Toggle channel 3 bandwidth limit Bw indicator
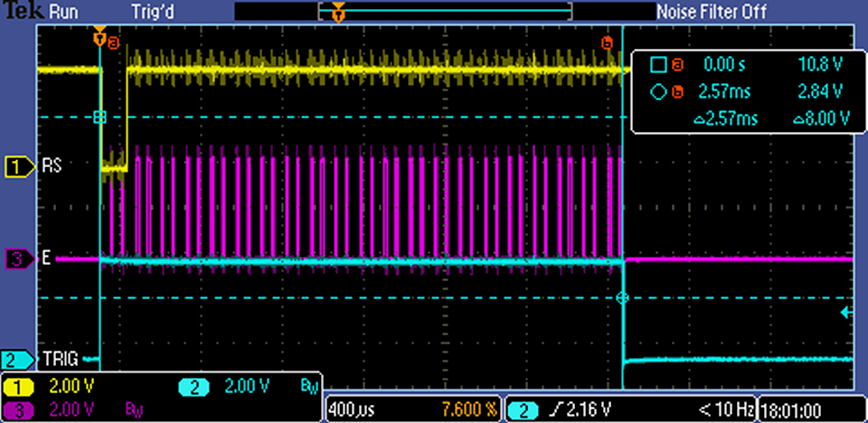The height and width of the screenshot is (423, 868). click(131, 410)
